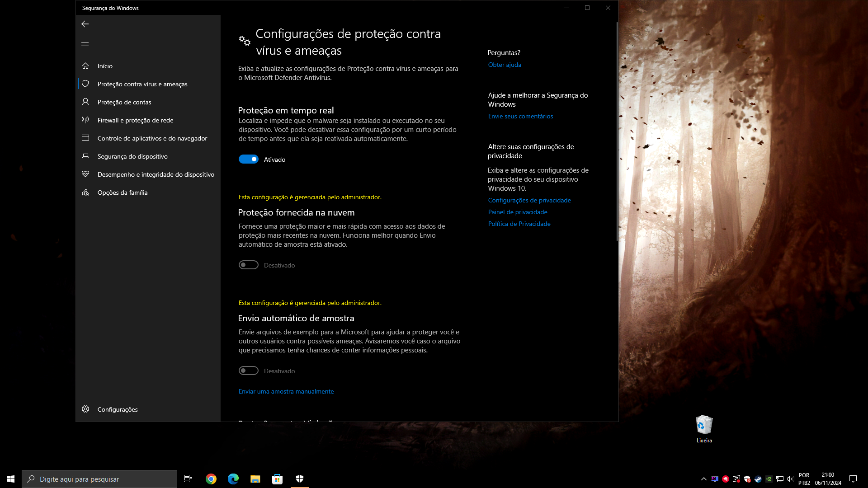Image resolution: width=868 pixels, height=488 pixels.
Task: Click the back arrow in Windows Security
Action: (85, 24)
